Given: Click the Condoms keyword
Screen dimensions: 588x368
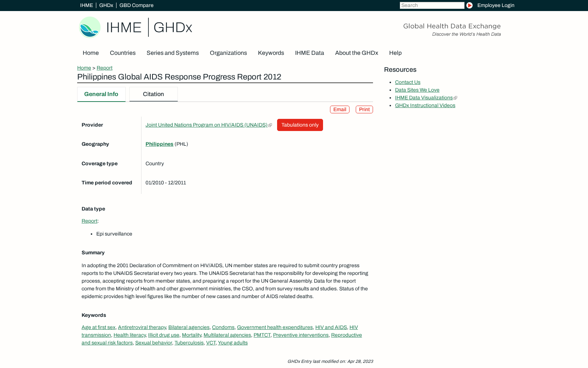Looking at the screenshot, I should [x=223, y=328].
